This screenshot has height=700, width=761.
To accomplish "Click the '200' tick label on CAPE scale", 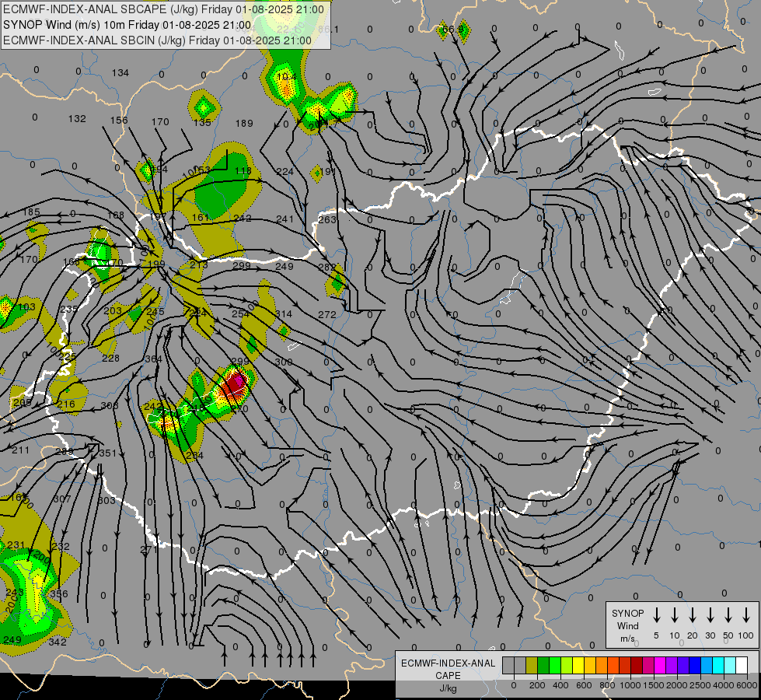I will (537, 685).
